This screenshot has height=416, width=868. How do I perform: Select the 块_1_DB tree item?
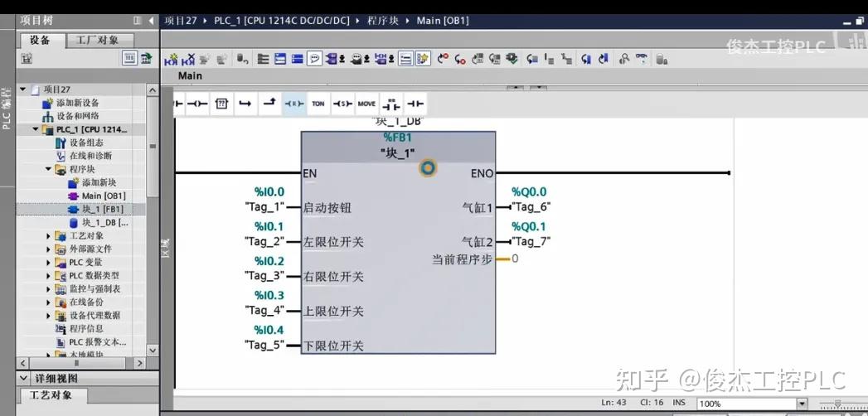[105, 222]
